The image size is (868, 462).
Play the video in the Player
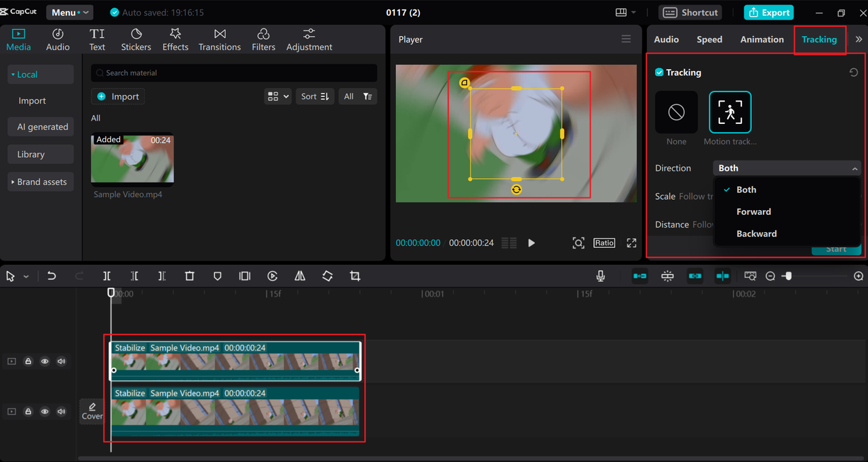point(531,243)
